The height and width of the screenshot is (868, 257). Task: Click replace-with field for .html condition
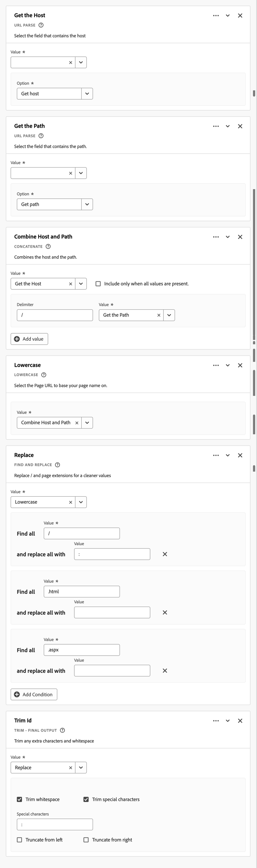pyautogui.click(x=112, y=612)
